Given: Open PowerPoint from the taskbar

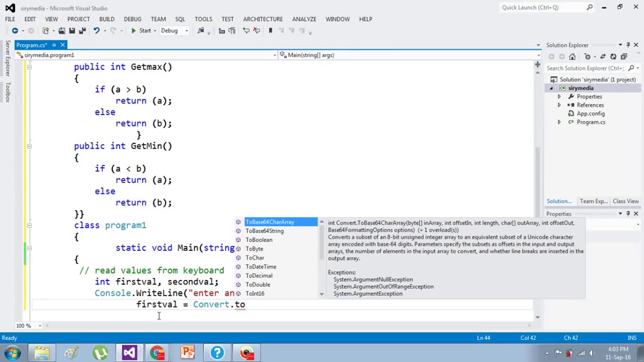Looking at the screenshot, I should tap(188, 352).
